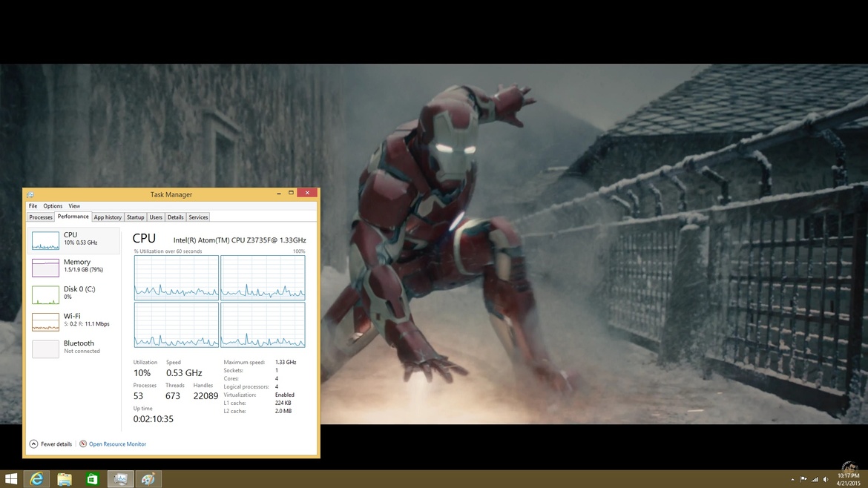
Task: Open the Startup tab
Action: (x=135, y=217)
